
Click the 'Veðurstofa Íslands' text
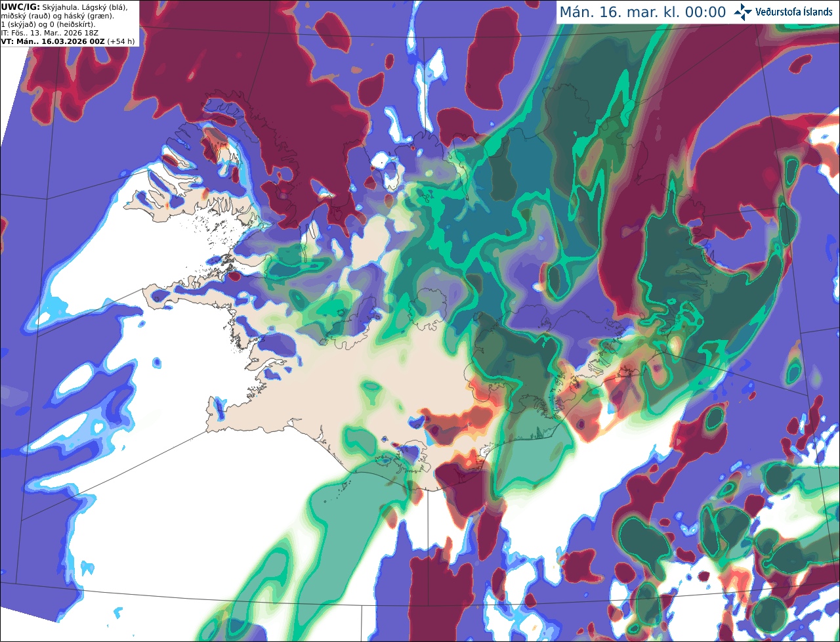click(794, 12)
